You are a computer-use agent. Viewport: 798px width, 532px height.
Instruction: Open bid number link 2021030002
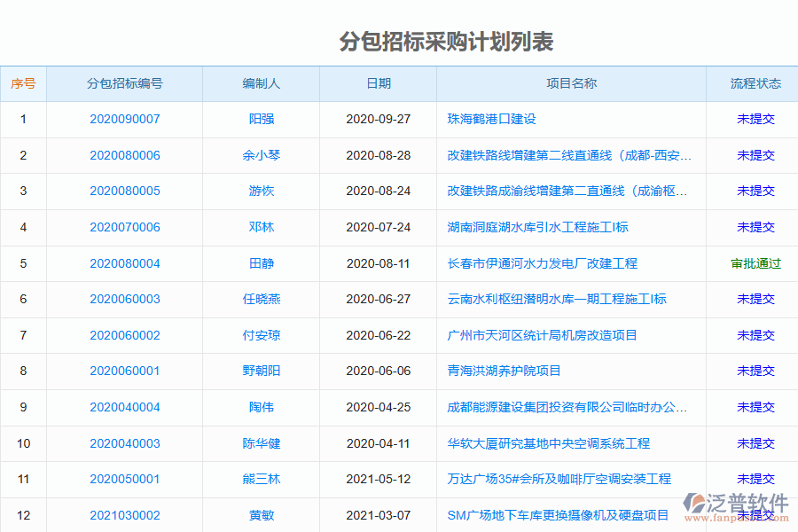123,515
